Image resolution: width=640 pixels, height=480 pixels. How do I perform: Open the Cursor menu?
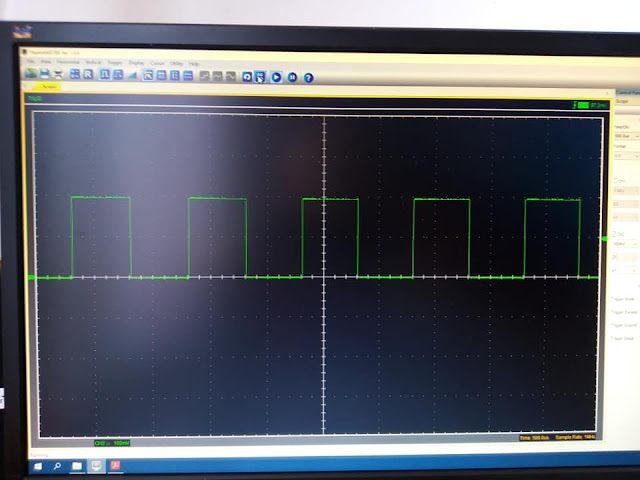157,63
